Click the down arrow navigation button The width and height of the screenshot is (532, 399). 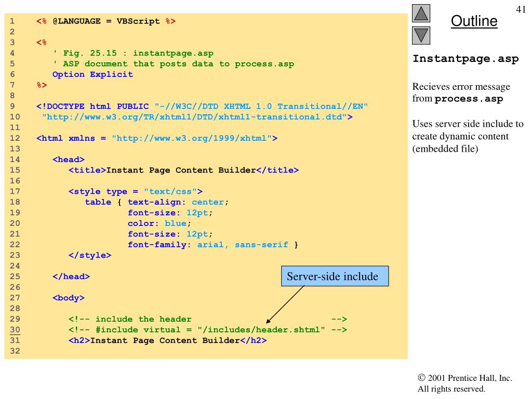pyautogui.click(x=421, y=36)
